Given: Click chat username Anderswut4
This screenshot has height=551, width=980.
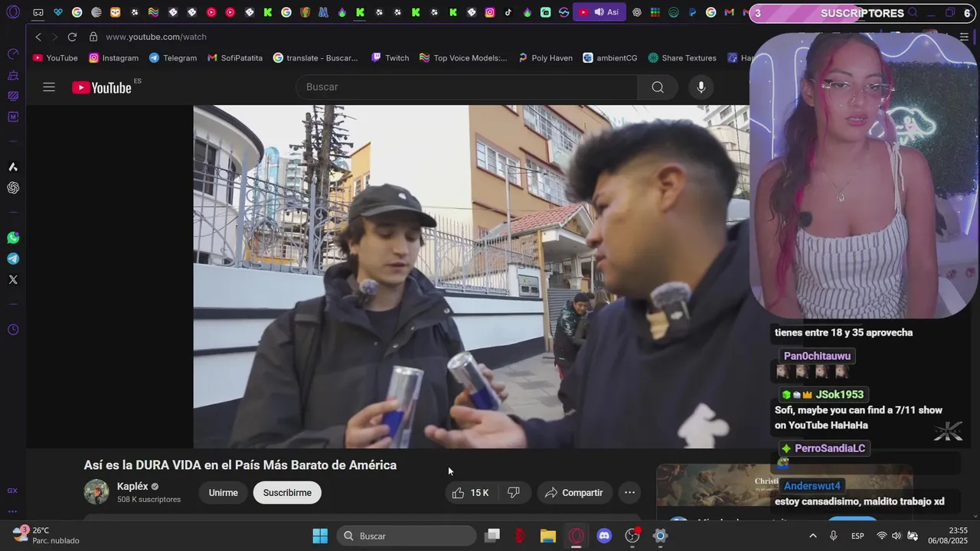Looking at the screenshot, I should click(812, 486).
